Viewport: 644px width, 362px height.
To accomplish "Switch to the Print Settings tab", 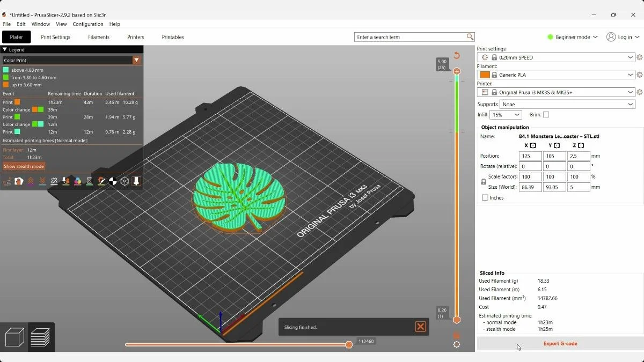I will [x=55, y=37].
